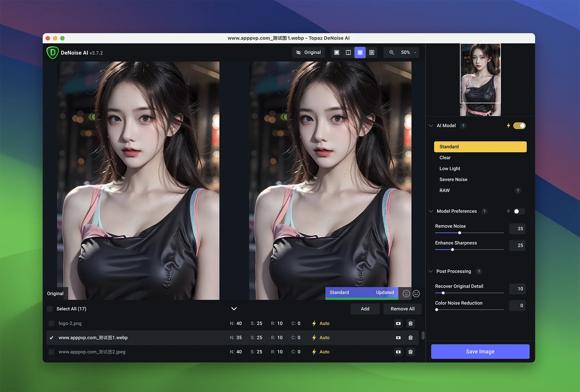The height and width of the screenshot is (392, 580).
Task: Click the file list scrollbar
Action: click(423, 335)
